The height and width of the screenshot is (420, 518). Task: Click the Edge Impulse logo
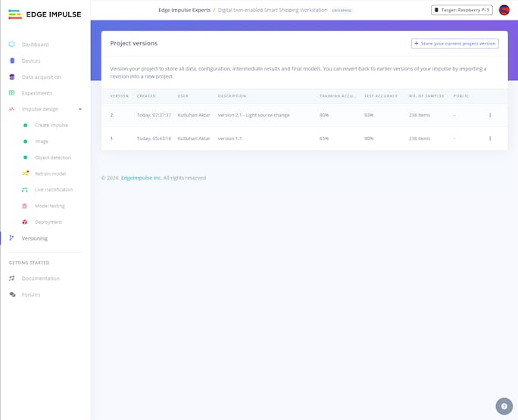click(x=45, y=14)
